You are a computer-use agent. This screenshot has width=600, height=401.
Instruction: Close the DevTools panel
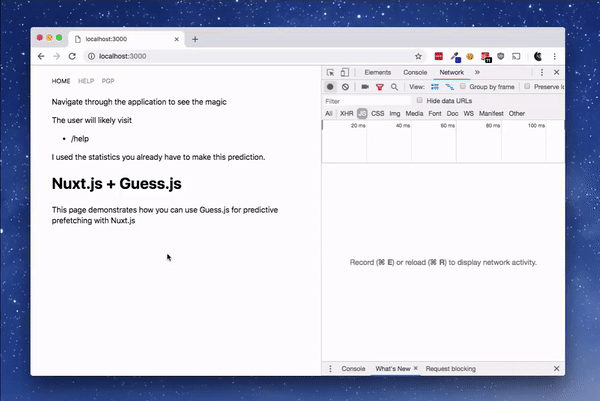556,72
